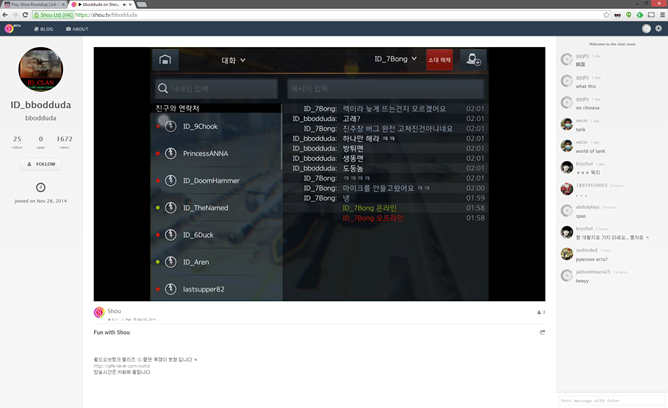Viewport: 668px width, 408px height.
Task: Select PrincessANNA in the friends list
Action: click(x=216, y=153)
